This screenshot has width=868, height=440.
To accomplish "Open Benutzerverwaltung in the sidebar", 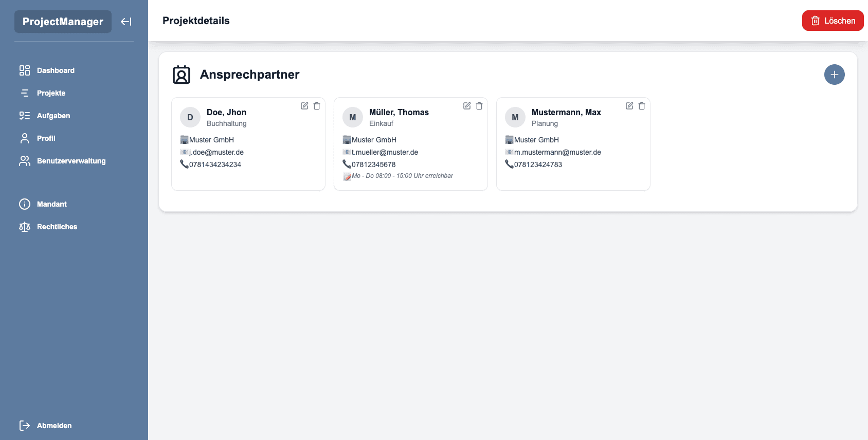I will point(71,161).
